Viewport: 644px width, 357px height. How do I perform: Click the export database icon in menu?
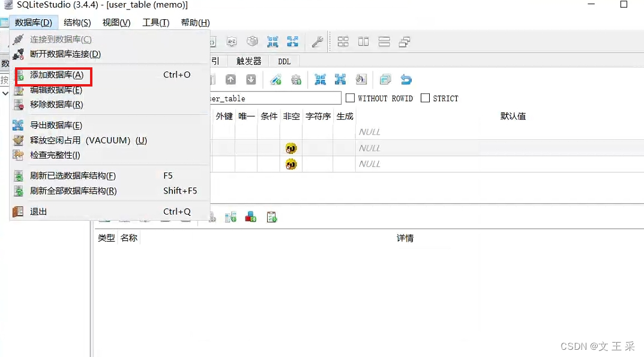pyautogui.click(x=18, y=125)
